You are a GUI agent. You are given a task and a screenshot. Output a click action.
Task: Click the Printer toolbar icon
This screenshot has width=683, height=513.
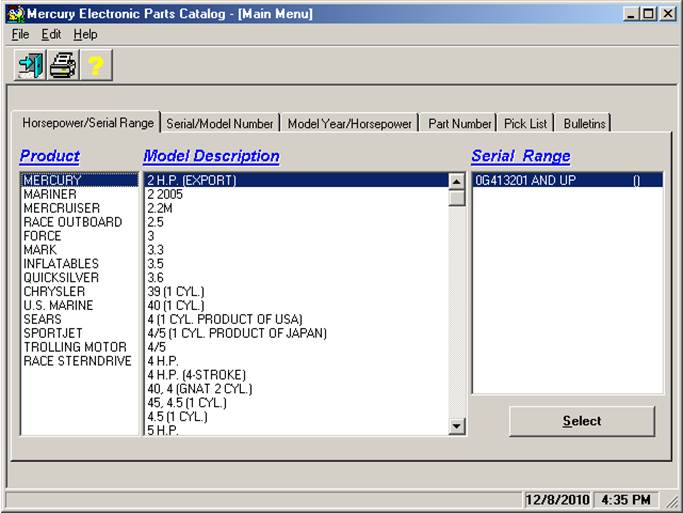click(63, 66)
